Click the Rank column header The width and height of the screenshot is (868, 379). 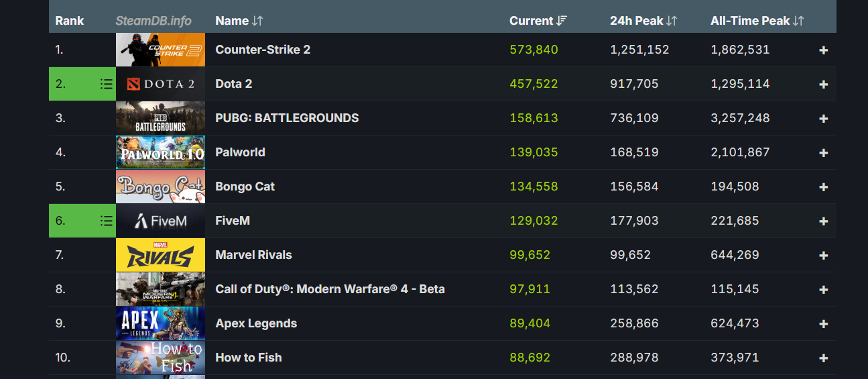coord(70,21)
